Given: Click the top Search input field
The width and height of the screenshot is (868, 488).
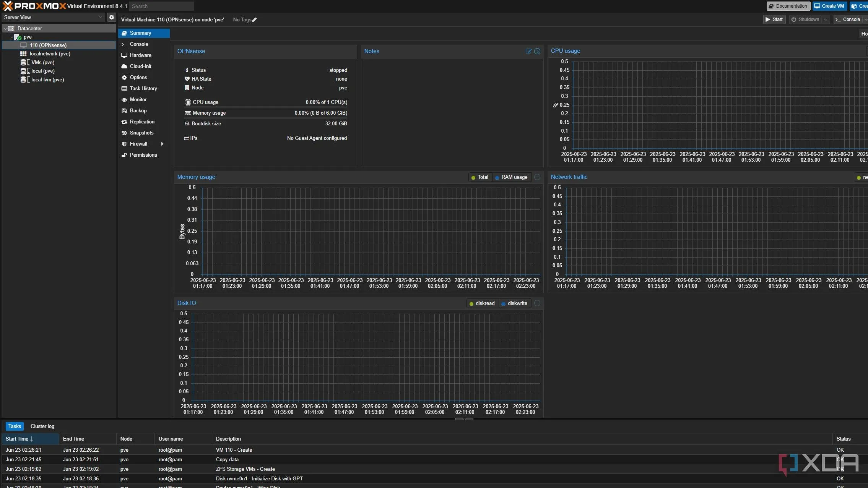Looking at the screenshot, I should [x=162, y=6].
